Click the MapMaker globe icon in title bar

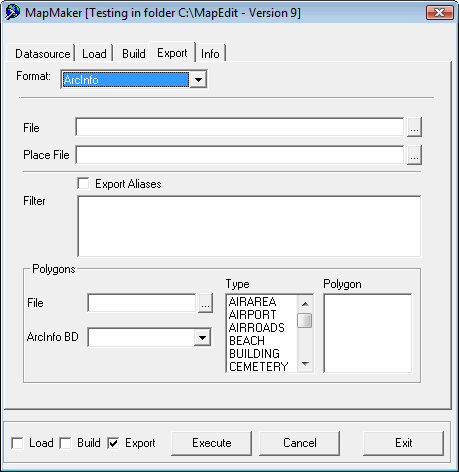tap(12, 13)
